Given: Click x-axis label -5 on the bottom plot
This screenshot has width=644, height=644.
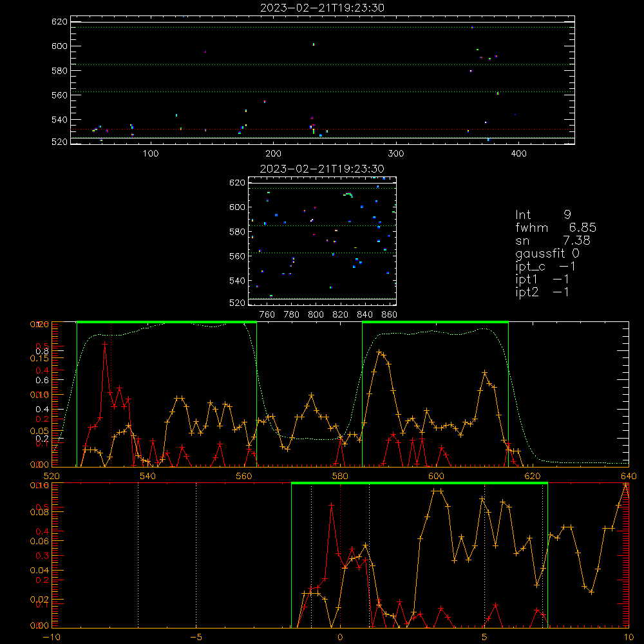Looking at the screenshot, I should 196,637.
